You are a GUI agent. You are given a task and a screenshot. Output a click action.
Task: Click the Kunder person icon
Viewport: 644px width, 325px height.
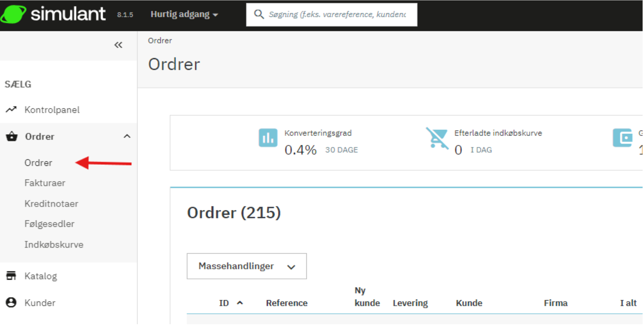click(11, 303)
